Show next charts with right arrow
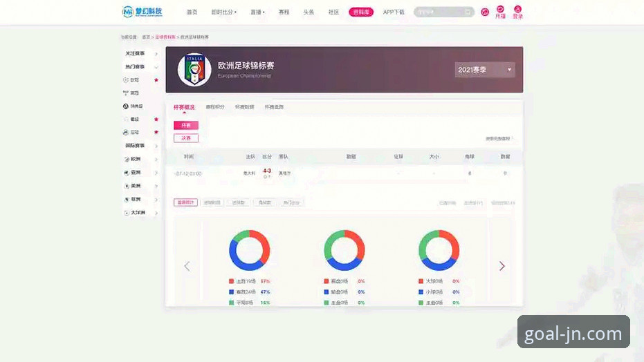 coord(502,266)
